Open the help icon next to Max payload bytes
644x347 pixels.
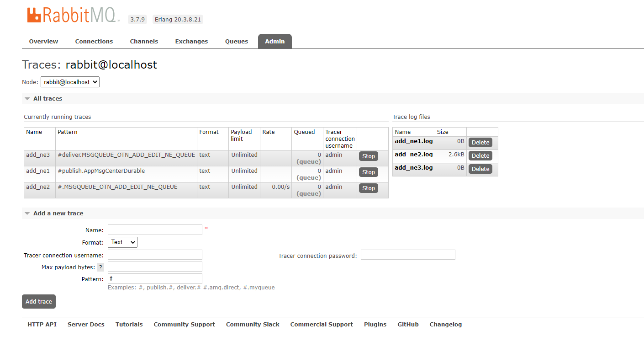pos(100,267)
